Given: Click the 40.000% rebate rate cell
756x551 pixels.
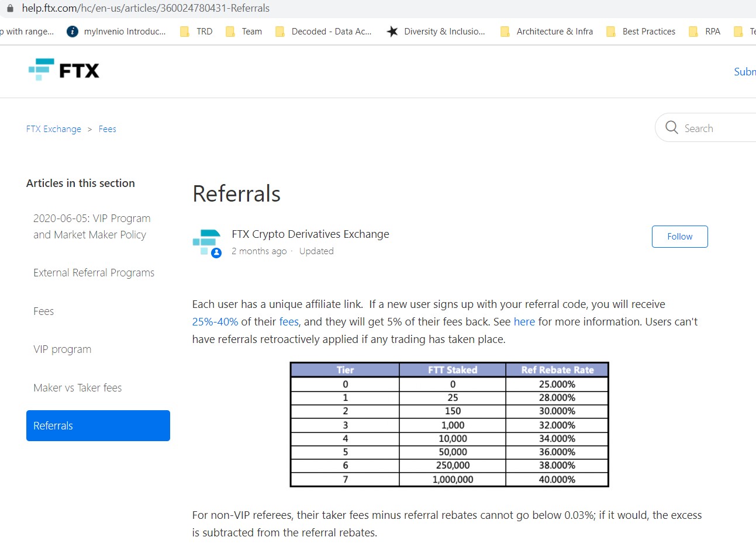Looking at the screenshot, I should click(557, 480).
